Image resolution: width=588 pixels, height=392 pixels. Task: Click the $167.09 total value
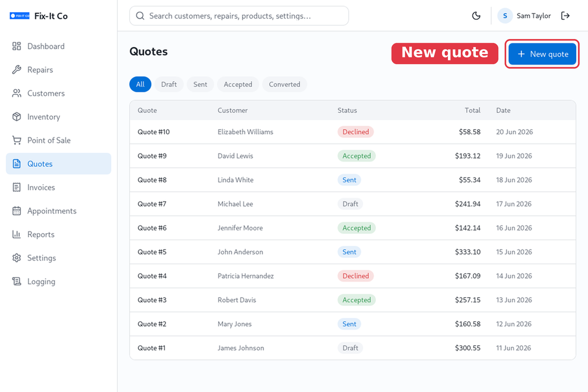point(468,276)
